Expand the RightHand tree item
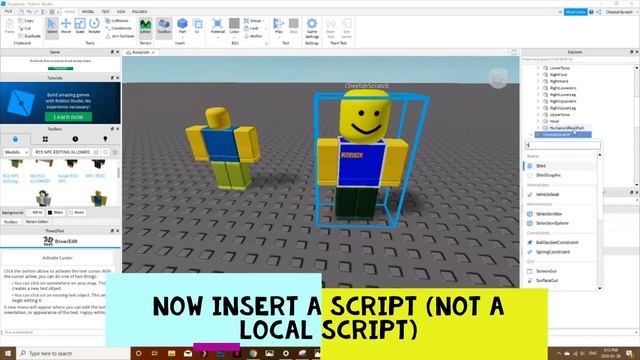Image resolution: width=640 pixels, height=360 pixels. pos(538,81)
